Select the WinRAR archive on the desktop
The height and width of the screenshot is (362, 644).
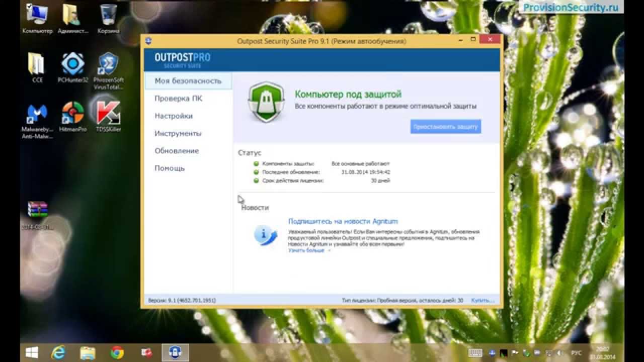point(37,215)
